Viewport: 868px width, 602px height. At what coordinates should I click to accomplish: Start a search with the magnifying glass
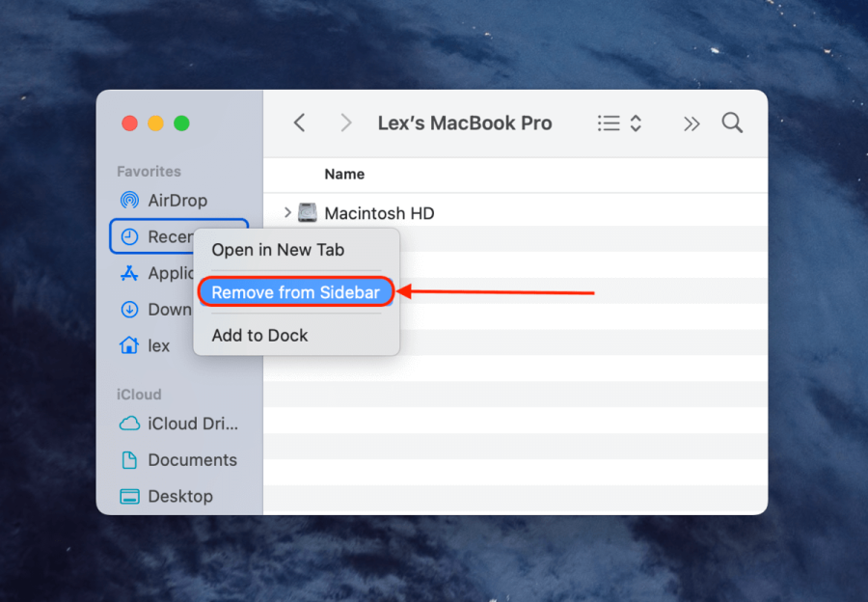coord(732,123)
